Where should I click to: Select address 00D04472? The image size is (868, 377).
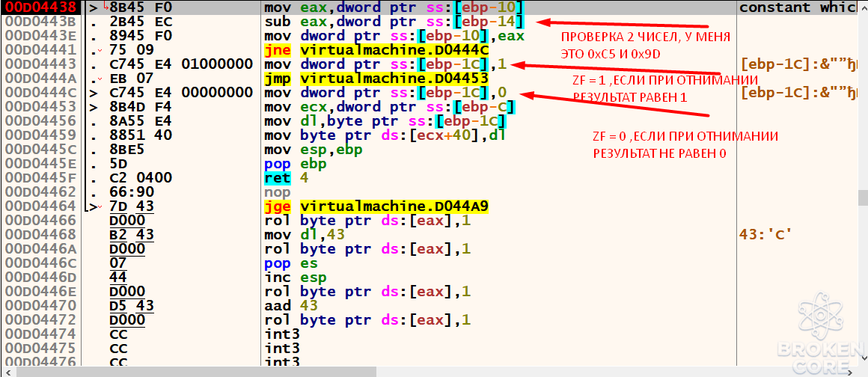coord(39,319)
